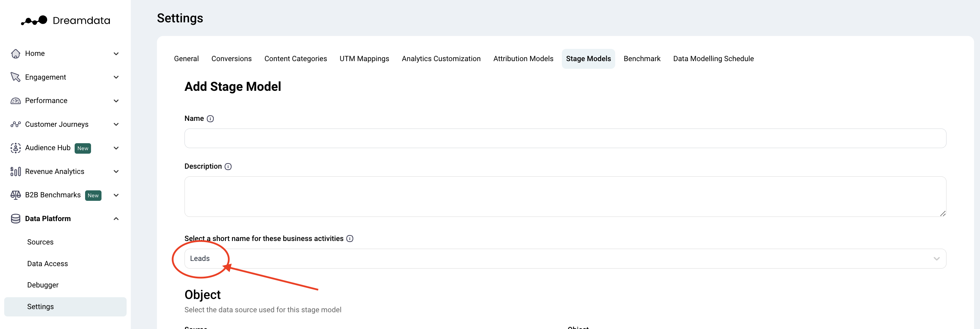Click 'Select the data source used' text
This screenshot has height=329, width=980.
(263, 310)
